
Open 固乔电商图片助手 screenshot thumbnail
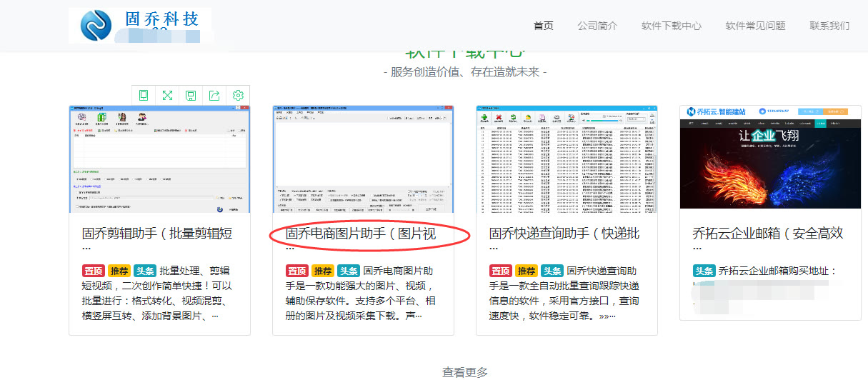363,159
